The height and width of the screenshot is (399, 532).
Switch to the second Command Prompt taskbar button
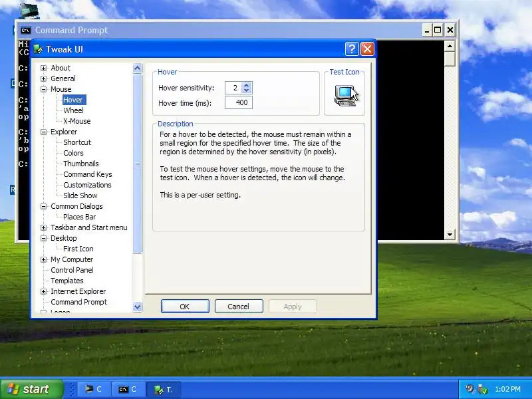(x=128, y=390)
